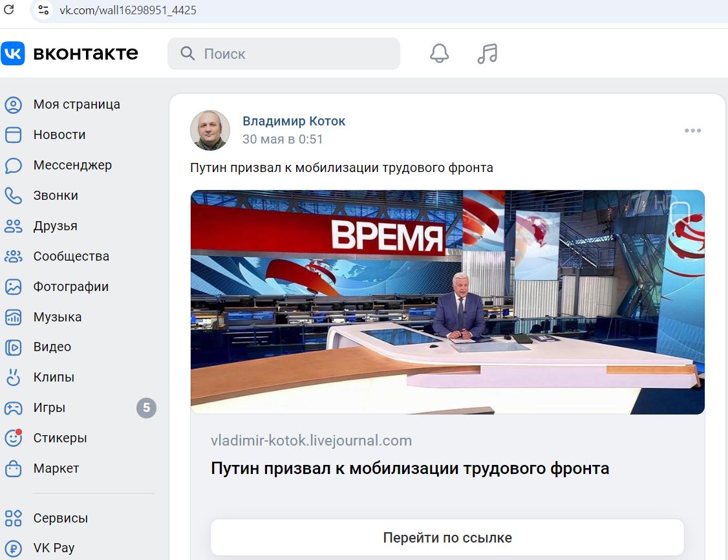Screen dimensions: 728x560
Task: Open author name Владимир Коток link
Action: 294,121
